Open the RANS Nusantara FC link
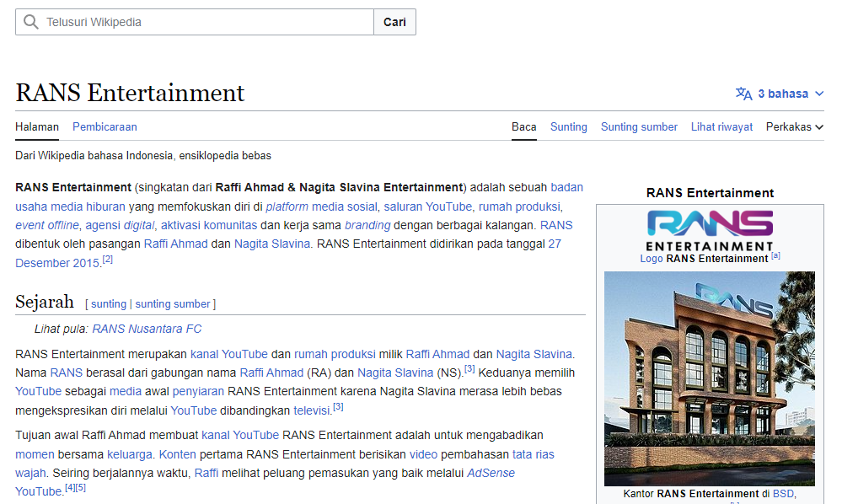This screenshot has height=504, width=842. pyautogui.click(x=147, y=329)
